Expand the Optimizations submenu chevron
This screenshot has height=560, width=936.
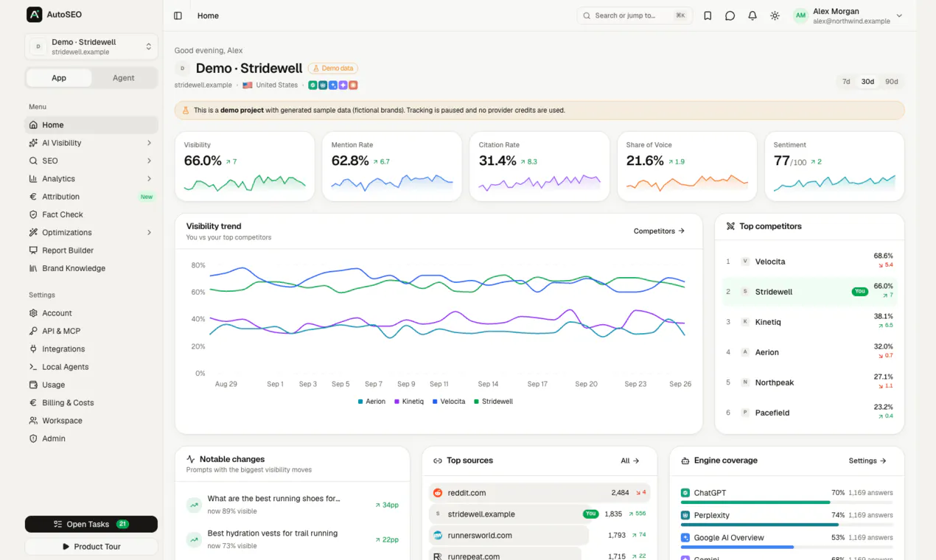[149, 233]
